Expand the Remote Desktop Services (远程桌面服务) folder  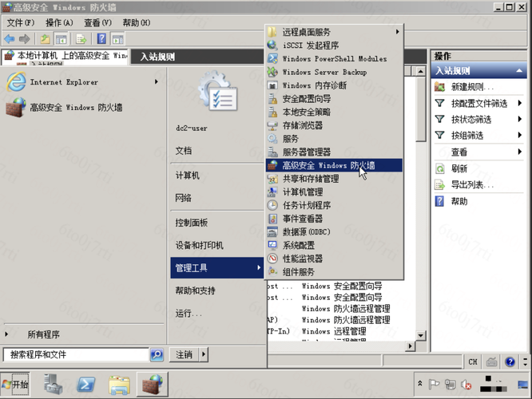coord(334,32)
